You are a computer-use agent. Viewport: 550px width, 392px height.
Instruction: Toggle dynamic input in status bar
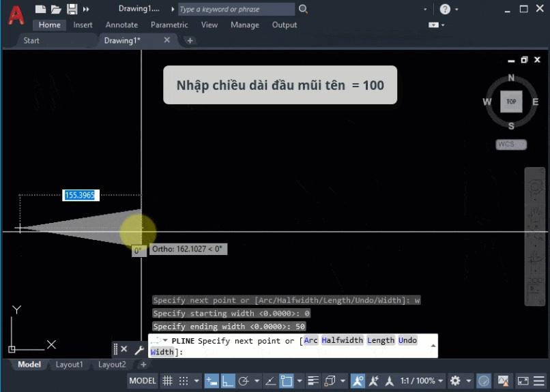tap(212, 380)
